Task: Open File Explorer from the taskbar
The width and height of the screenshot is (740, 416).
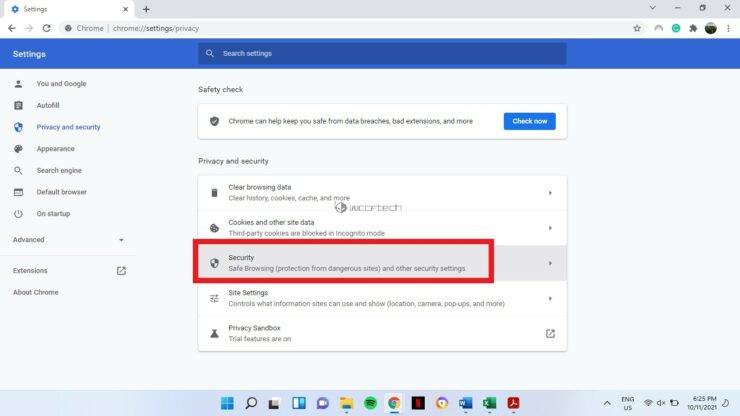Action: tap(346, 403)
